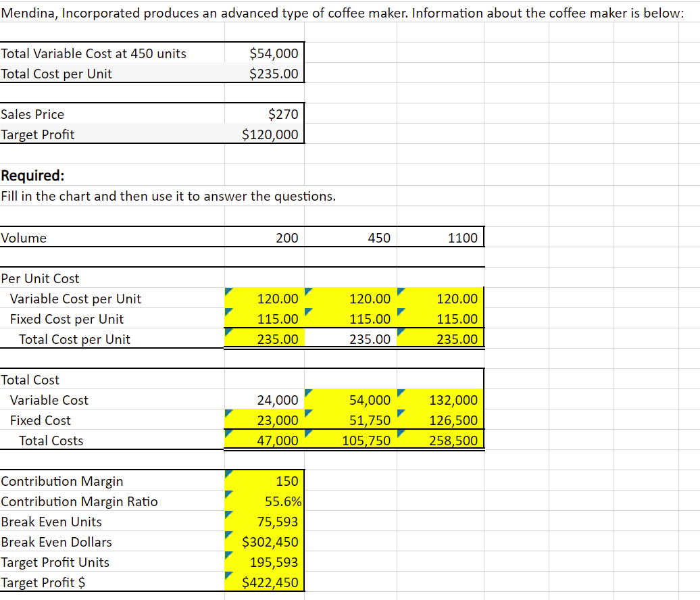
Task: Select the Fixed Cost per Unit label
Action: pyautogui.click(x=66, y=318)
